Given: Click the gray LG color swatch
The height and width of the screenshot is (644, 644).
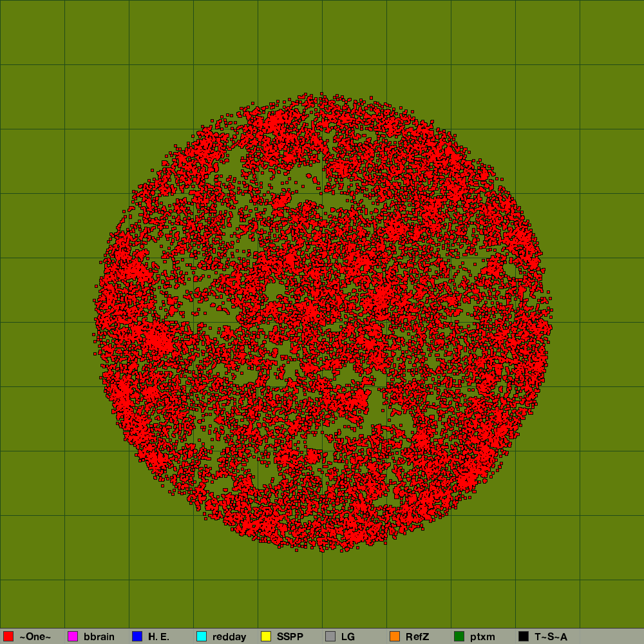Looking at the screenshot, I should click(x=330, y=637).
